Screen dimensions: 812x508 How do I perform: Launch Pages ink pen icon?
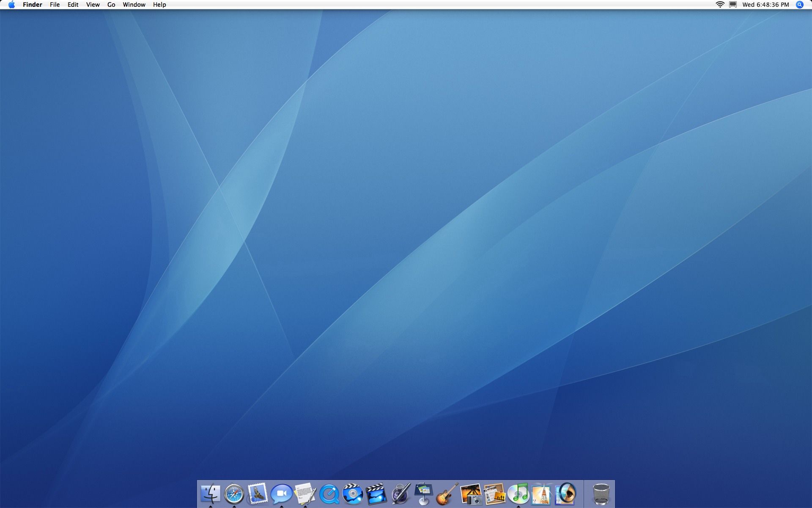(x=400, y=494)
